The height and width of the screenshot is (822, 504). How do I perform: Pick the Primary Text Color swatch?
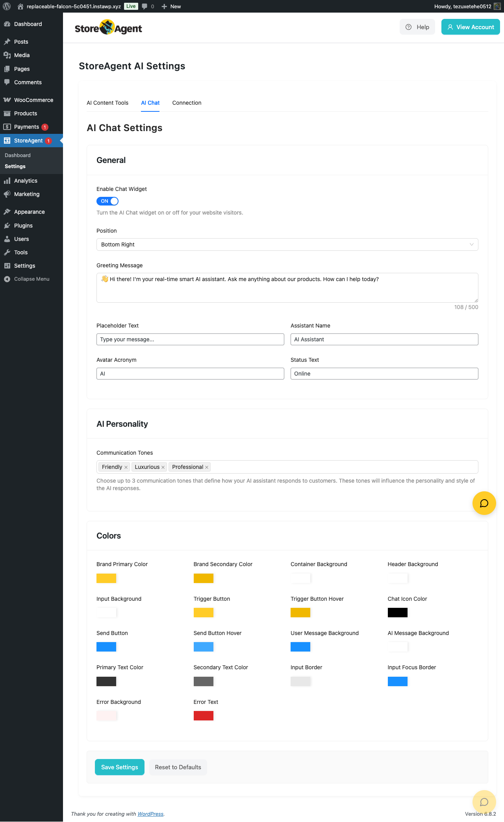point(106,681)
